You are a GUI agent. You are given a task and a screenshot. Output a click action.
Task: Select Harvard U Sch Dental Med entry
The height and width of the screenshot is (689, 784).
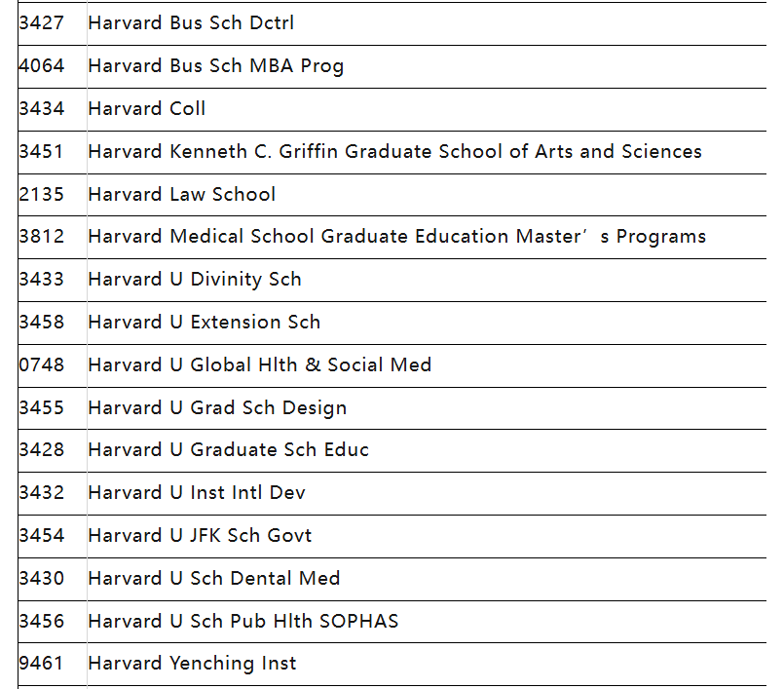pyautogui.click(x=213, y=579)
